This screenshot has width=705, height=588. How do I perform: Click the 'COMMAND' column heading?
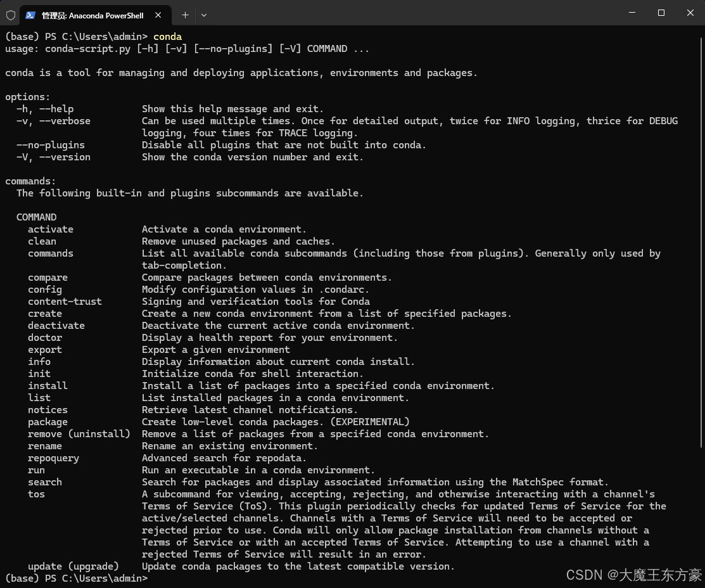36,217
